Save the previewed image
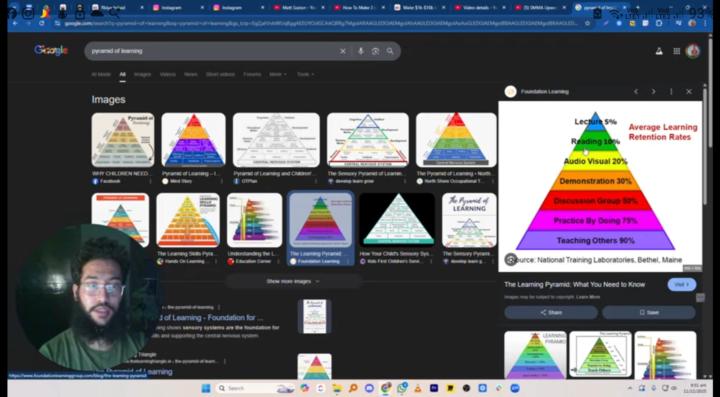The width and height of the screenshot is (720, 397). (x=649, y=313)
